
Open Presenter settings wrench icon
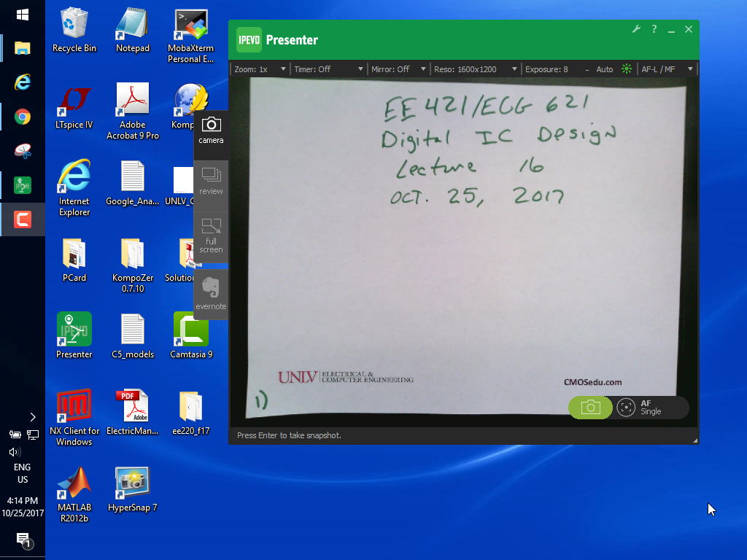pyautogui.click(x=636, y=29)
